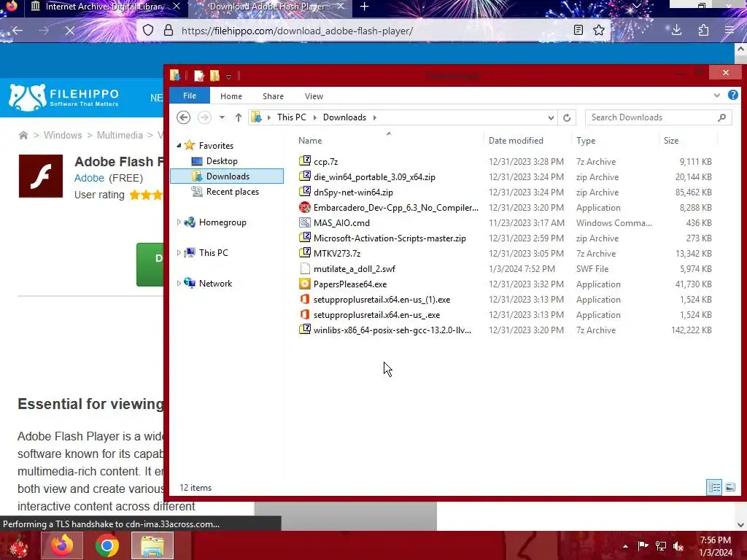Click FileHippo home breadcrumb icon

23,135
